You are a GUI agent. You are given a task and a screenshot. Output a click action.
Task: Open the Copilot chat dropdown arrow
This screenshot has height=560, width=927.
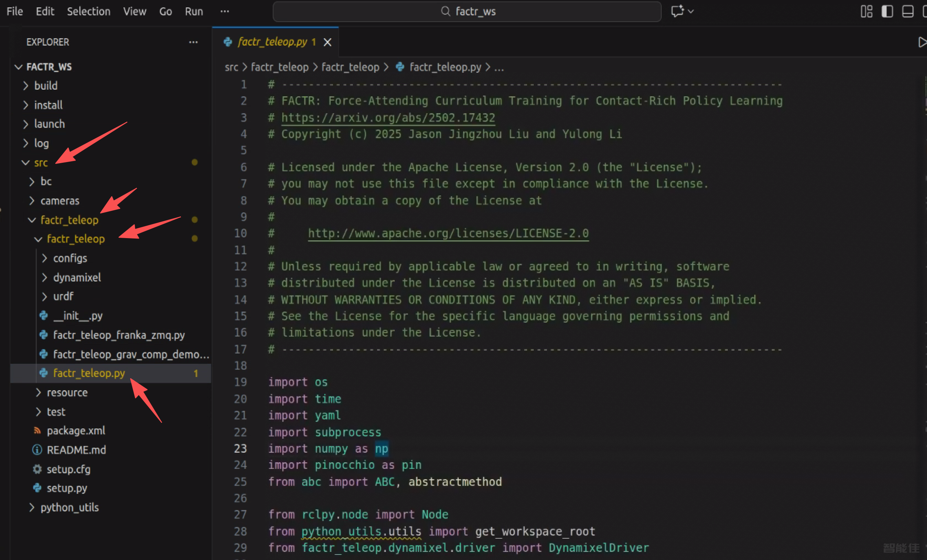click(691, 11)
